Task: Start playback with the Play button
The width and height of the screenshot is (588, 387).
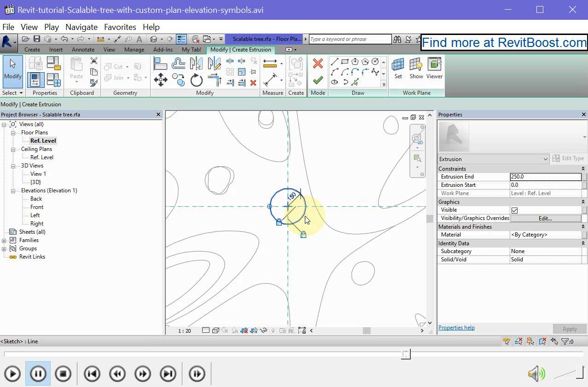Action: (12, 374)
